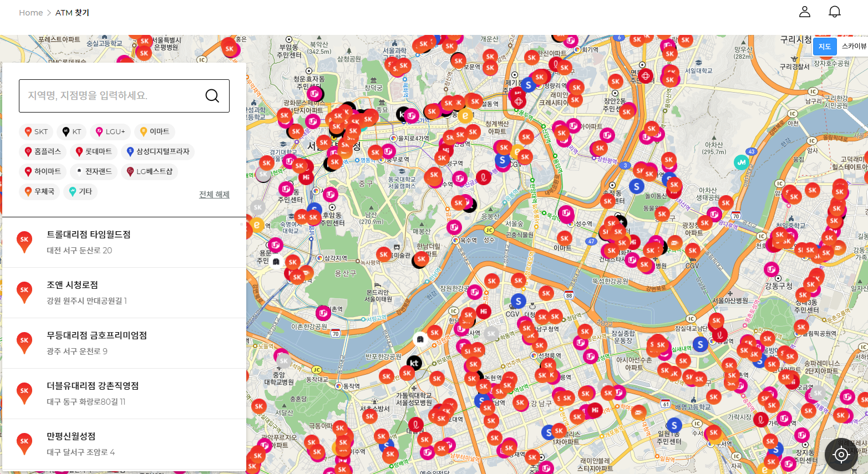The image size is (868, 474).
Task: Select the black kt marker near 반포역
Action: click(414, 363)
